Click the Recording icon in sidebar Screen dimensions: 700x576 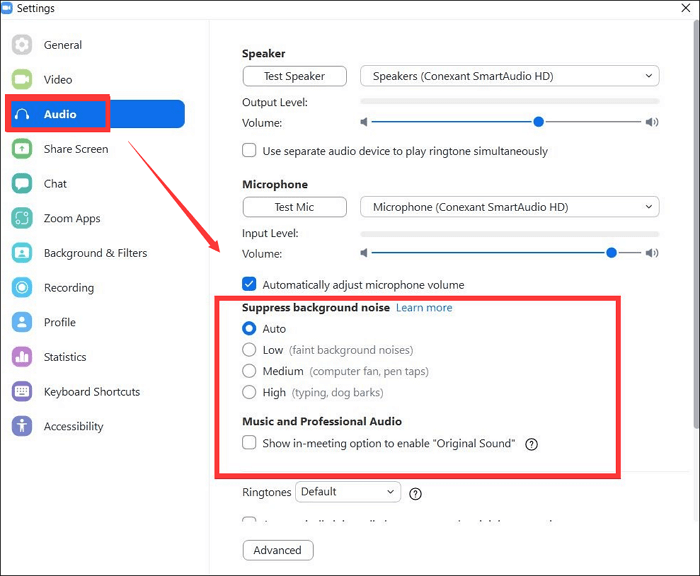(22, 288)
